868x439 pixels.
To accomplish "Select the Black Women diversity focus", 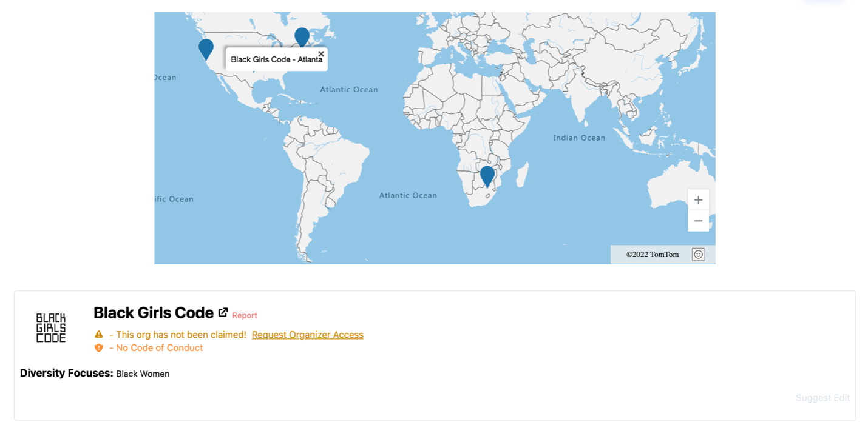I will click(143, 374).
